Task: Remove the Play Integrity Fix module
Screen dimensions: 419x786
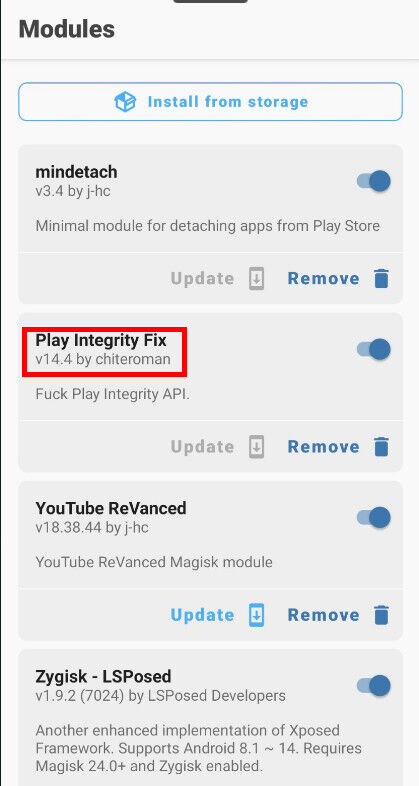Action: pyautogui.click(x=338, y=447)
